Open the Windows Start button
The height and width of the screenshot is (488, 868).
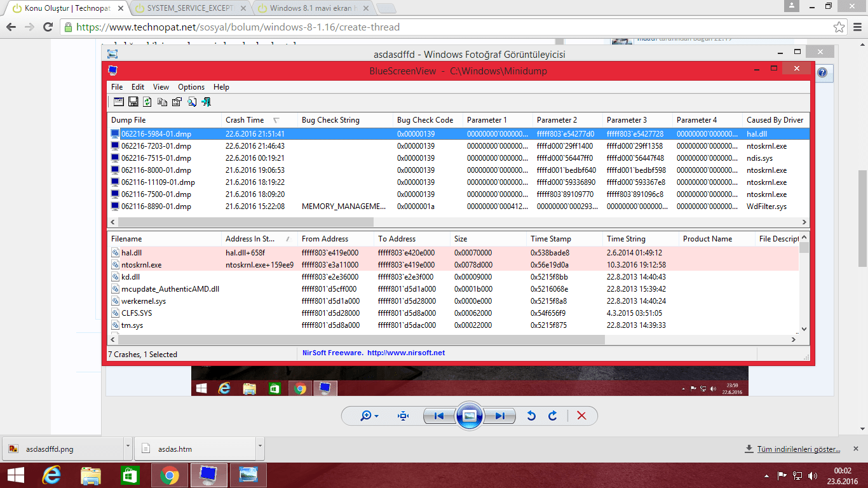(15, 475)
